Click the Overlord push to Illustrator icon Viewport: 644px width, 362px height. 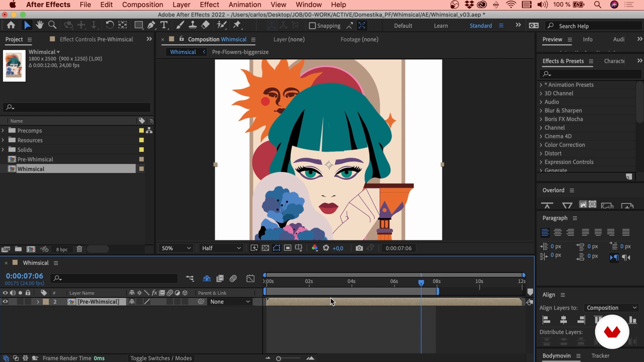coord(547,205)
